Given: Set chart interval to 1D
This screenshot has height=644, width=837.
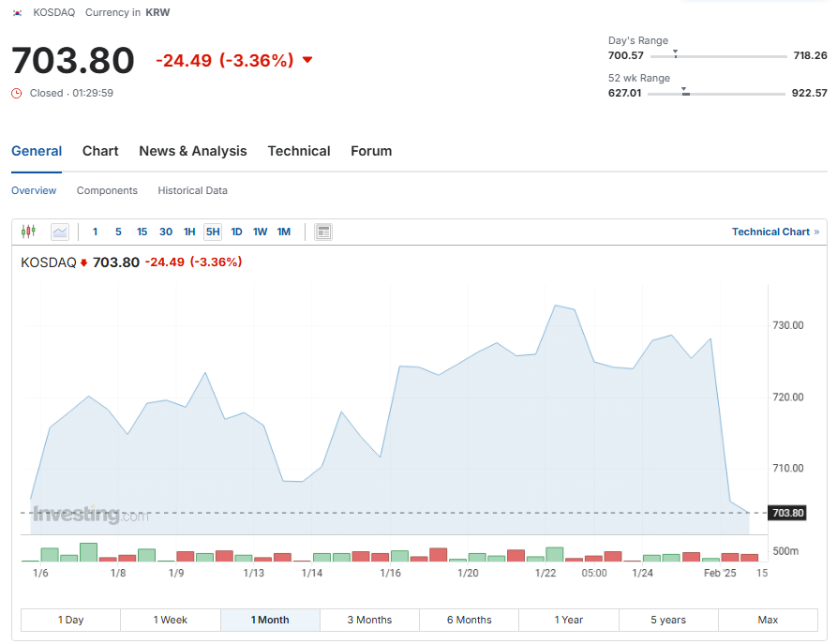Looking at the screenshot, I should [x=236, y=232].
